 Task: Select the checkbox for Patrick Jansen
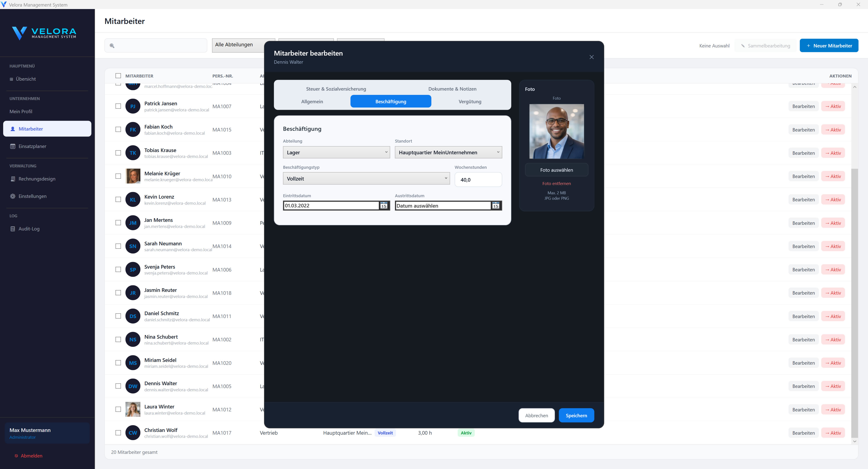coord(118,106)
